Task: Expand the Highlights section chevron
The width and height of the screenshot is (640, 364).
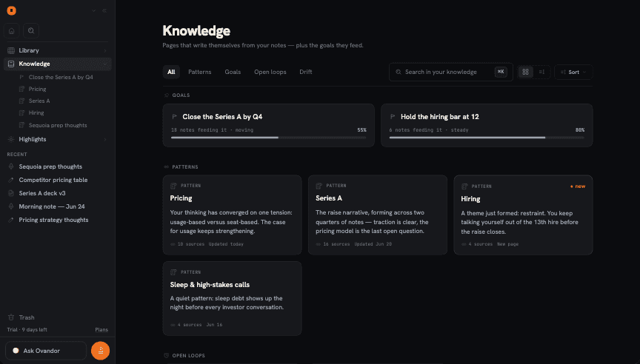Action: point(105,139)
